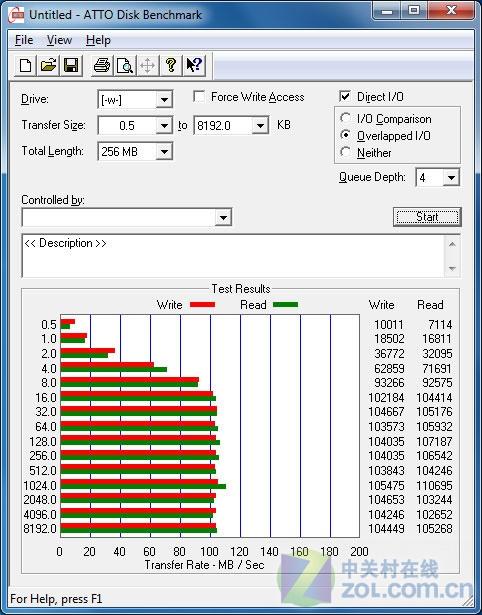Click write value 62859
Image resolution: width=482 pixels, height=615 pixels.
pos(389,368)
